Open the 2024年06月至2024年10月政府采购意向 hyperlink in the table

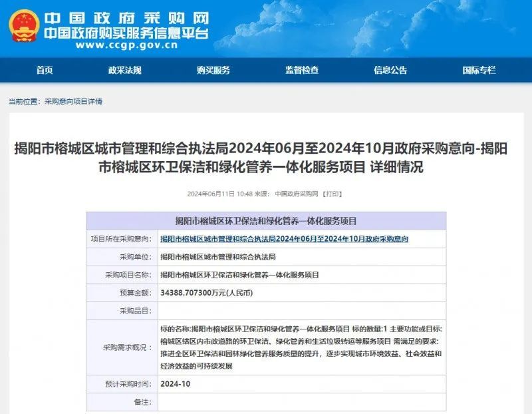285,239
